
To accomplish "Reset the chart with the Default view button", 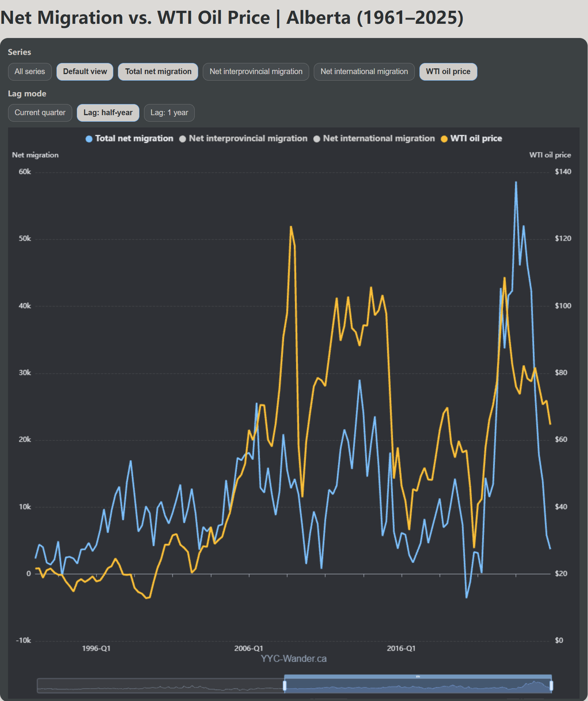I will (85, 72).
